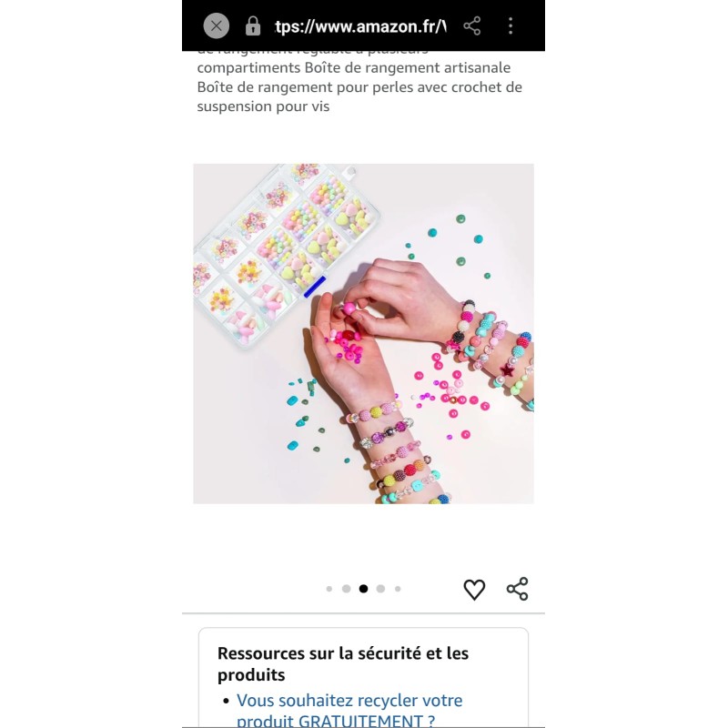Screen dimensions: 728x728
Task: Close the in-app browser with X icon
Action: click(x=217, y=26)
